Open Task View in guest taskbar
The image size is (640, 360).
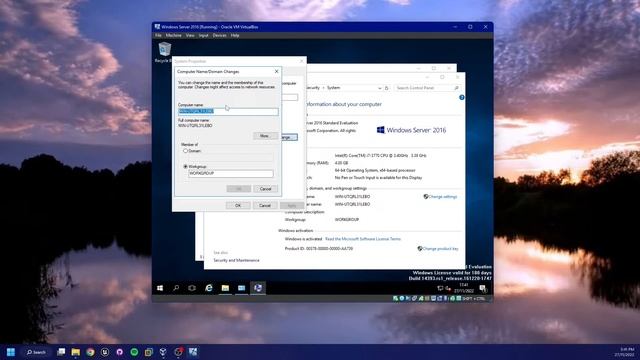[192, 288]
